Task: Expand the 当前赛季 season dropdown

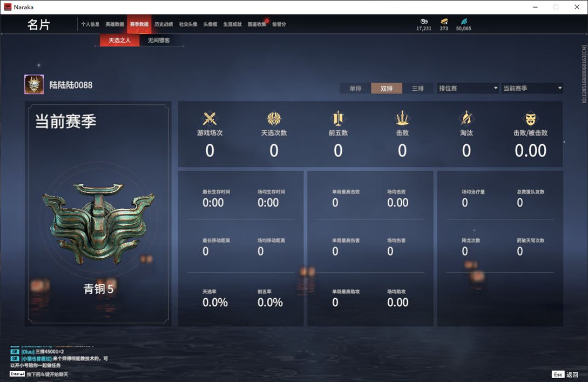Action: [x=532, y=88]
